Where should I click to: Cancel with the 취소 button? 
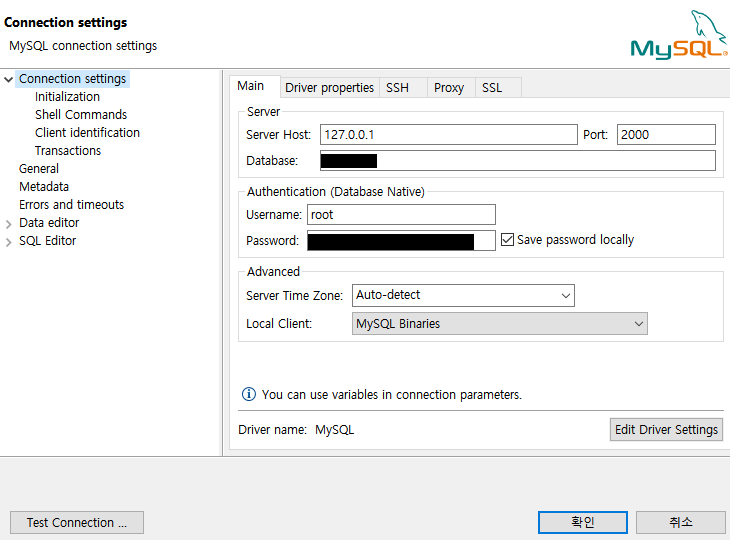pos(681,522)
